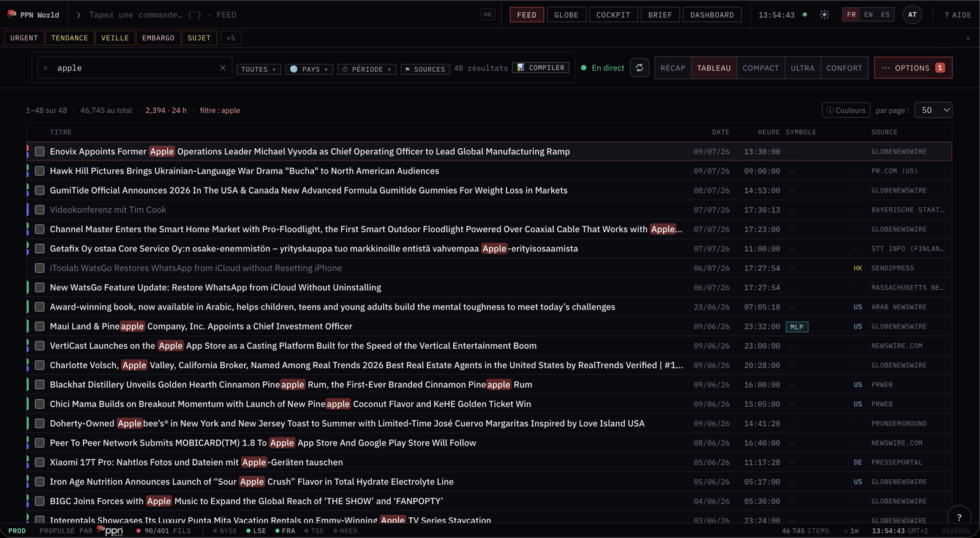Open the TOUTES filter dropdown
The width and height of the screenshot is (980, 538).
[x=258, y=69]
